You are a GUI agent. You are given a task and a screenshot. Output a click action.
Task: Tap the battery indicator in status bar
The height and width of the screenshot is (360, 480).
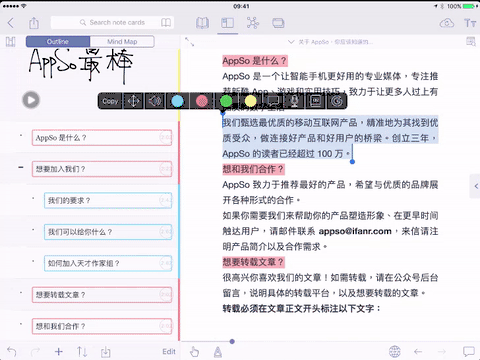(468, 6)
